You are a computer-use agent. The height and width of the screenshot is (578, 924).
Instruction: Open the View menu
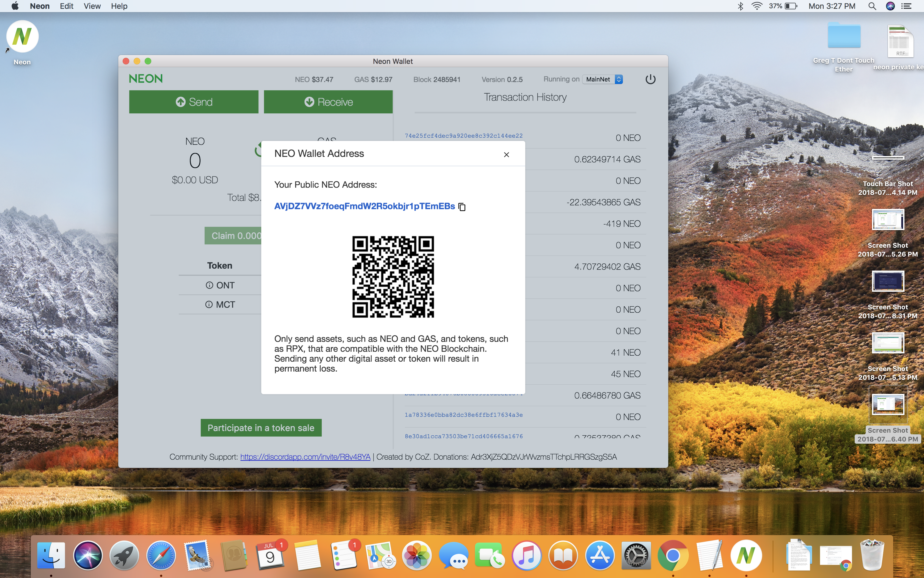(x=92, y=6)
